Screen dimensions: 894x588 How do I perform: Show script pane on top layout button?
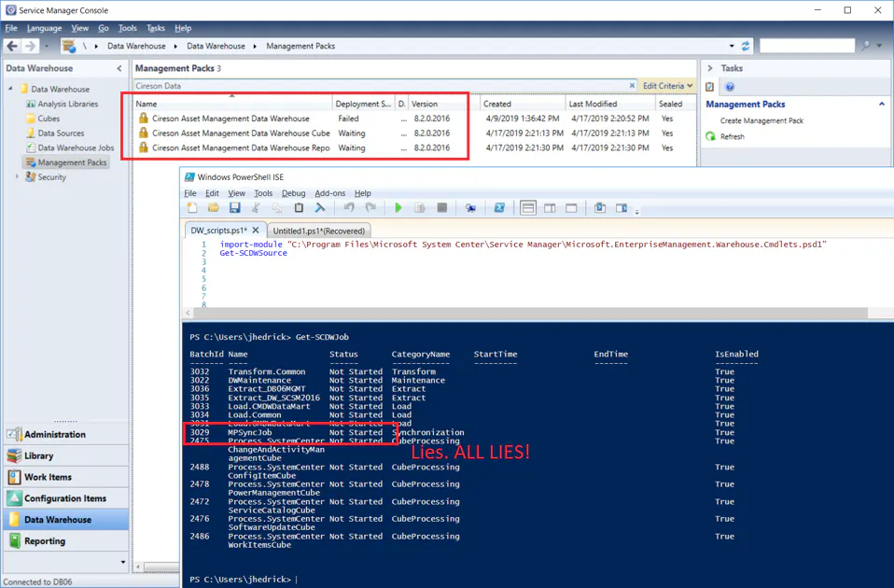click(x=528, y=208)
